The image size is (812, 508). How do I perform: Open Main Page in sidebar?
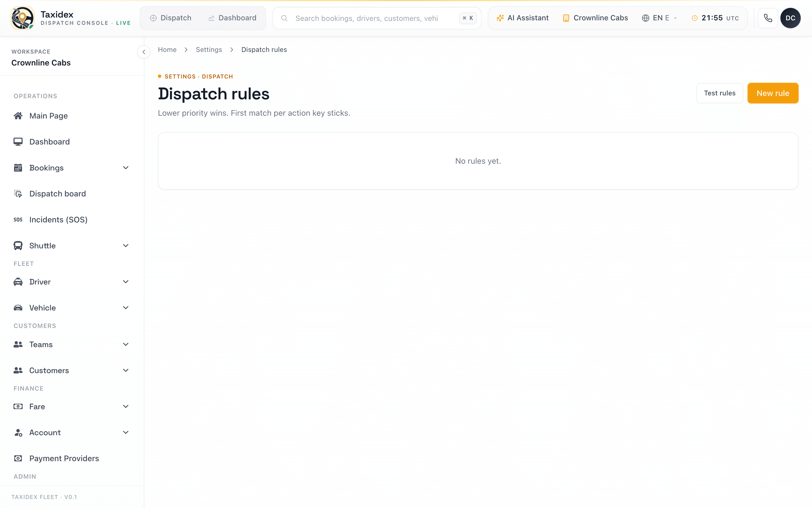(x=72, y=116)
